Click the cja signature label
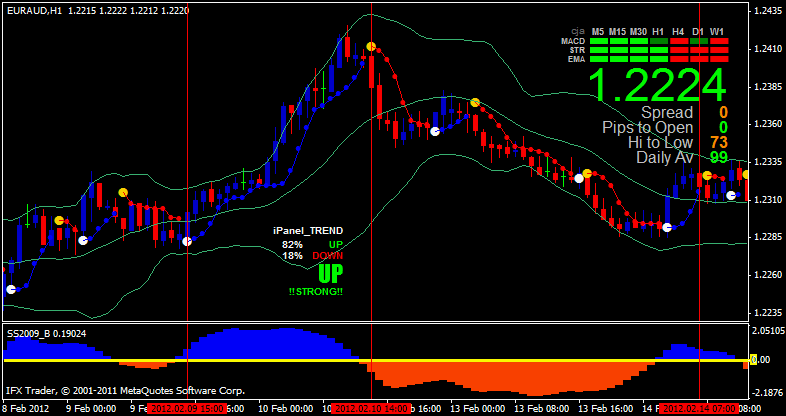This screenshot has width=786, height=416. click(578, 31)
